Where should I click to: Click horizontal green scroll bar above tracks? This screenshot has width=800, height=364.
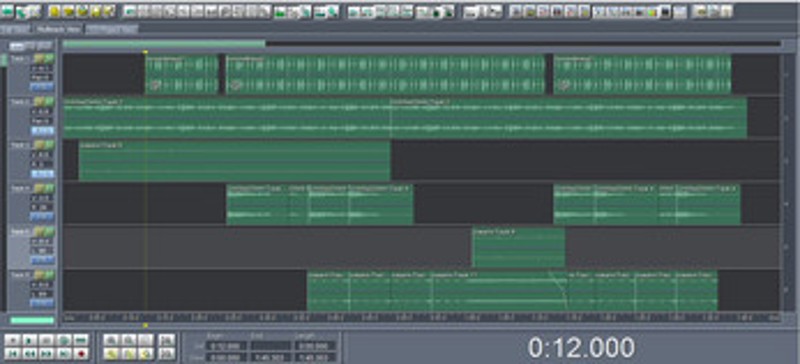tap(164, 44)
